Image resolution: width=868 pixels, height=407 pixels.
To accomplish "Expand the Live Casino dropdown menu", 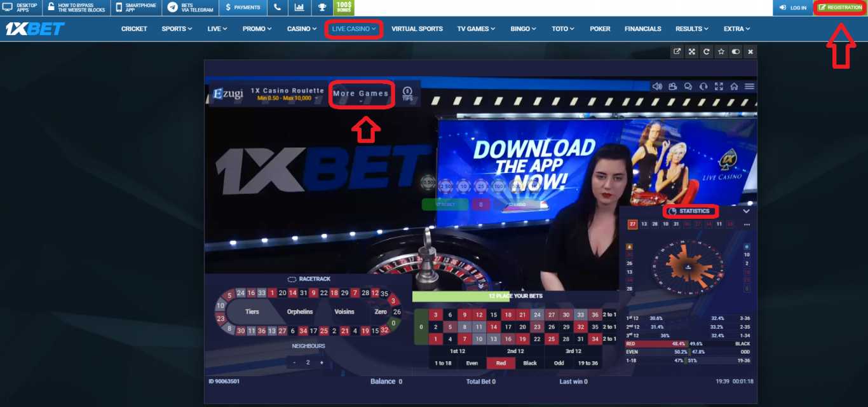I will (x=354, y=29).
